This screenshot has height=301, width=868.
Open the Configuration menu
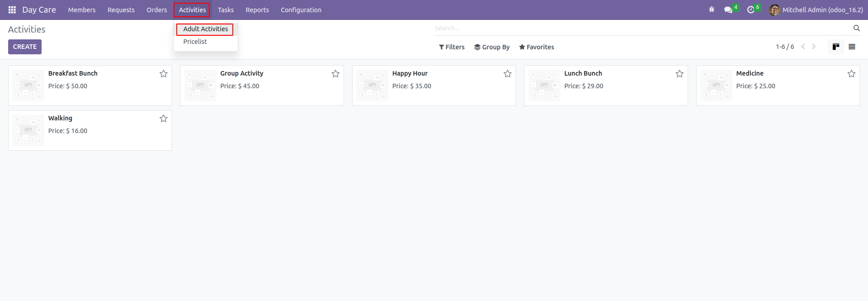[x=301, y=10]
